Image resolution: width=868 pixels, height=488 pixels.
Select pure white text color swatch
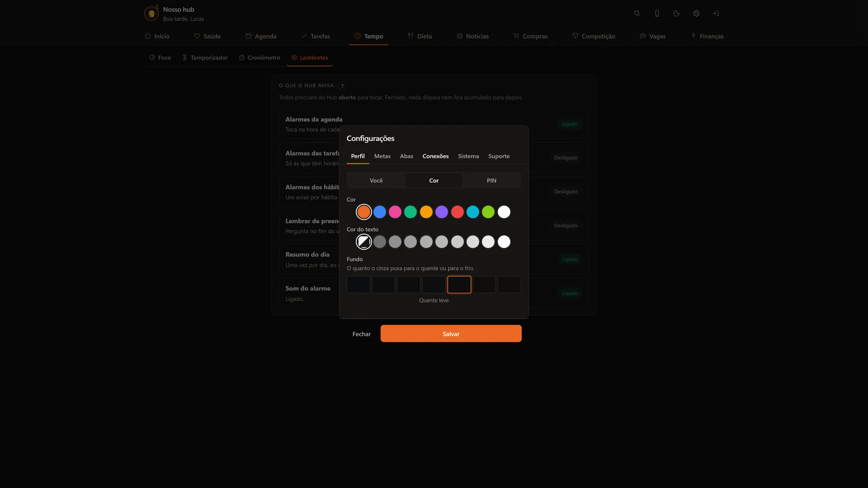pyautogui.click(x=504, y=242)
